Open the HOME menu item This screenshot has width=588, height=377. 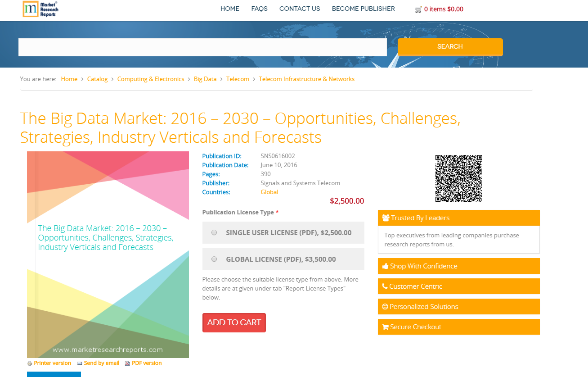[x=230, y=9]
